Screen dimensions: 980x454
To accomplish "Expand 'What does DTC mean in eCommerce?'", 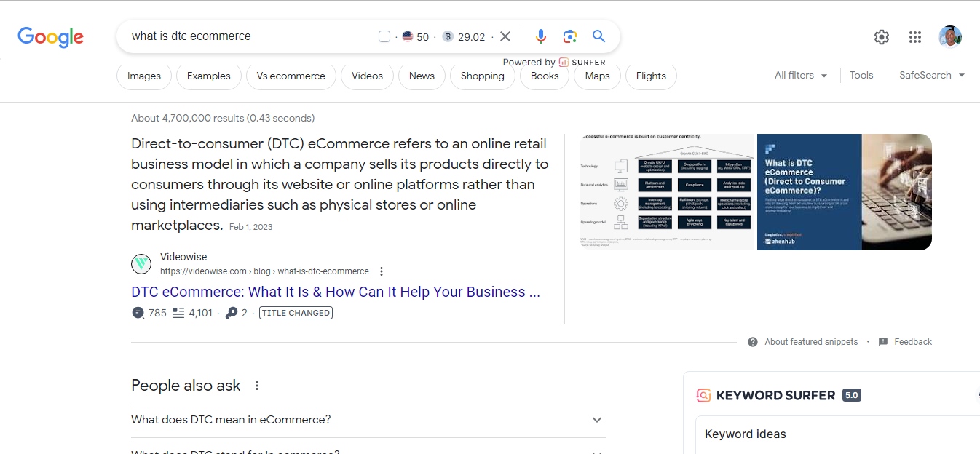I will (x=368, y=420).
